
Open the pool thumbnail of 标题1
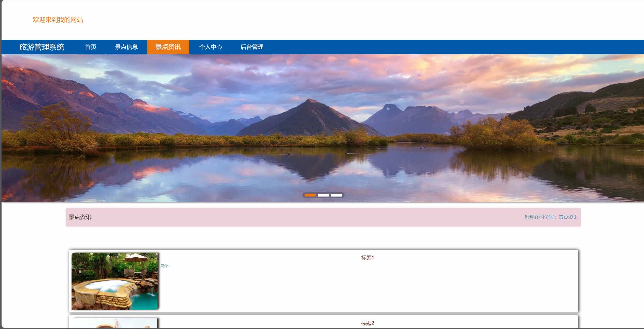point(115,281)
